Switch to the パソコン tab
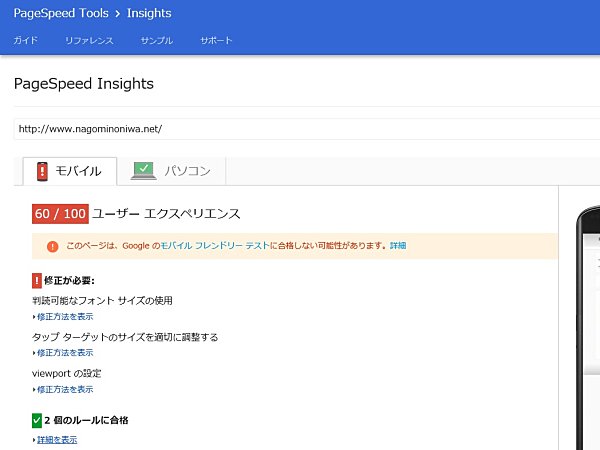 click(x=171, y=171)
